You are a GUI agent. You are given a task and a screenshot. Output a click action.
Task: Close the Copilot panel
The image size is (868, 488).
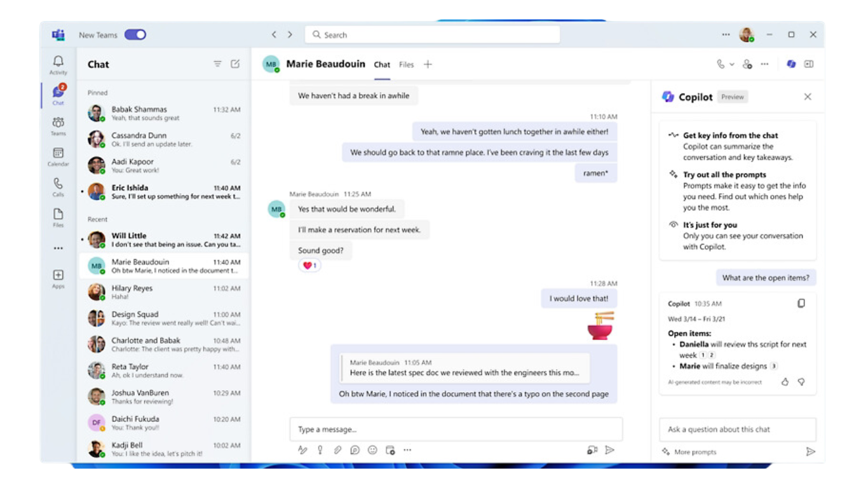tap(808, 97)
